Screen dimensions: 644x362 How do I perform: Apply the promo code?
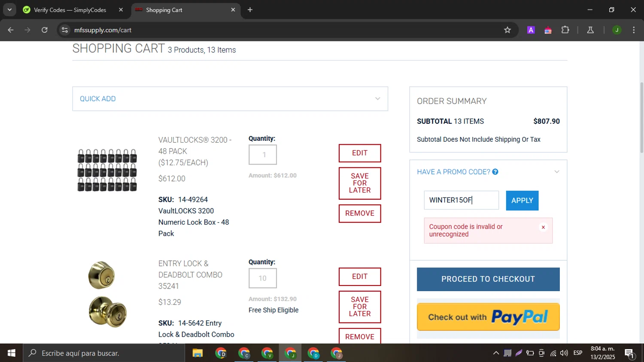click(x=522, y=201)
